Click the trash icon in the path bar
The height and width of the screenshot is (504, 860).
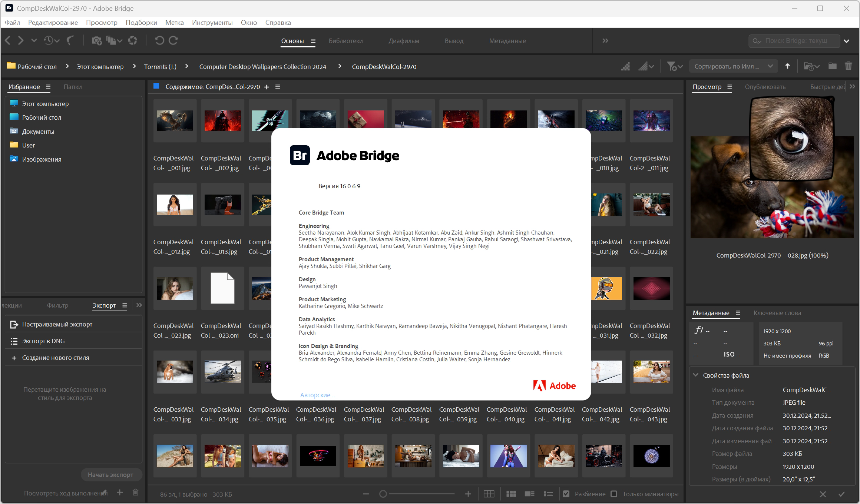(x=849, y=66)
